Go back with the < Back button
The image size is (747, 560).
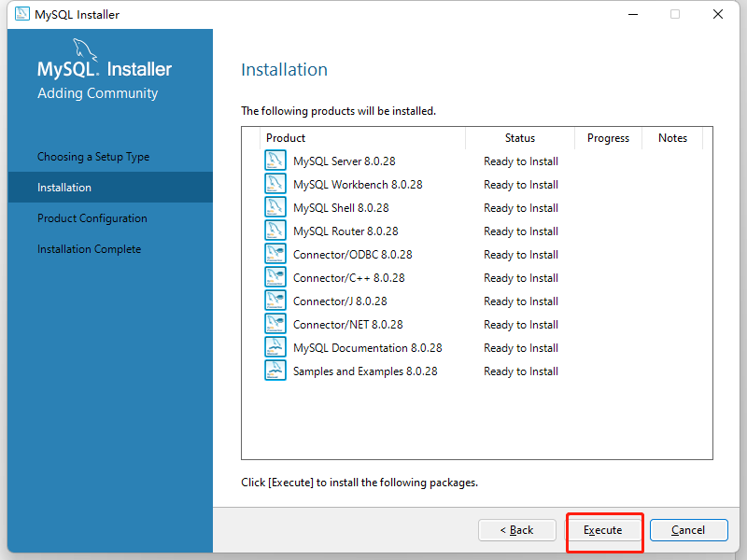(517, 530)
